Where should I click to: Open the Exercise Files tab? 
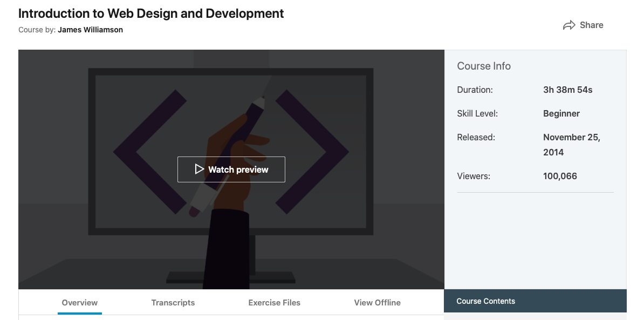click(x=275, y=303)
